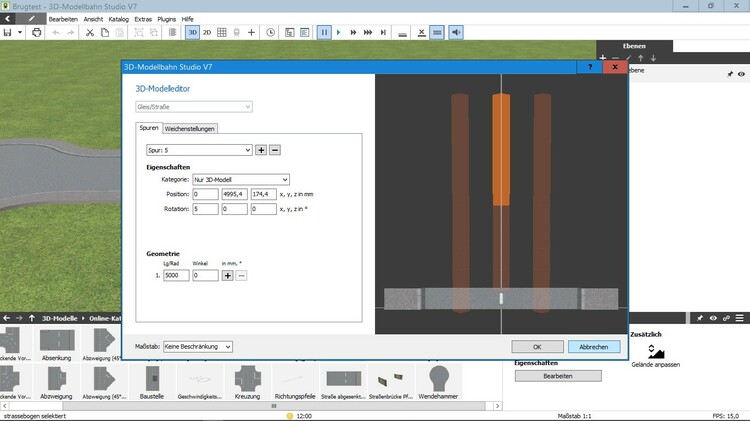
Task: Switch to the Weichenstellungen tab
Action: click(189, 129)
